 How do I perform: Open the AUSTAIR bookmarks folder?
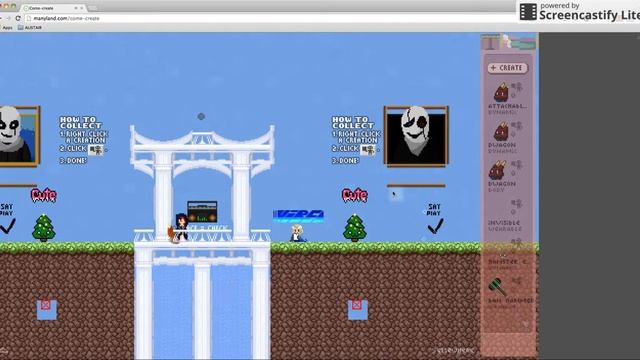30,28
